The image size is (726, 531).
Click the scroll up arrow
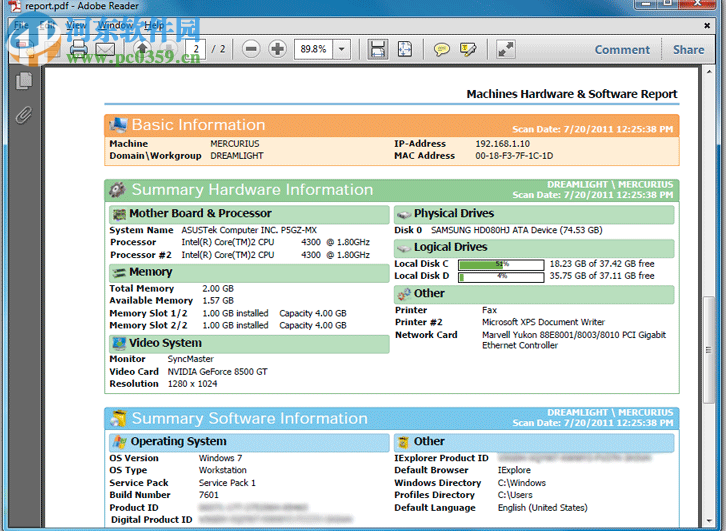click(x=709, y=72)
